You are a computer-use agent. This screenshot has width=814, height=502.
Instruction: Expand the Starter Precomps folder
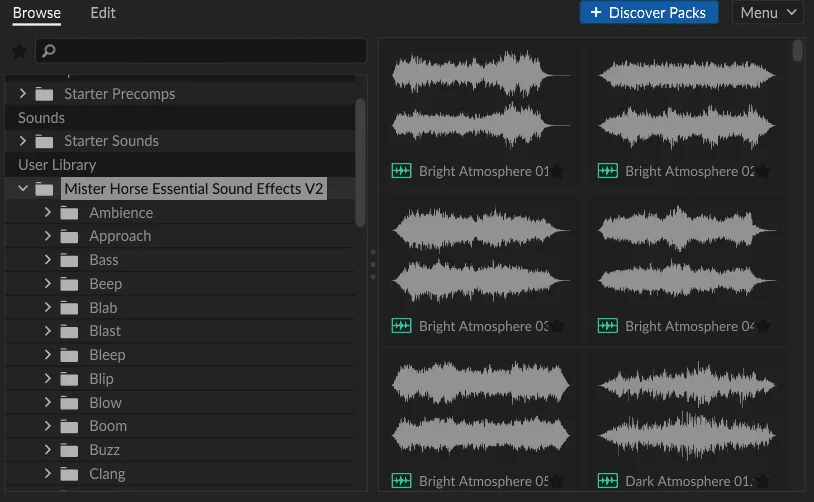coord(22,93)
